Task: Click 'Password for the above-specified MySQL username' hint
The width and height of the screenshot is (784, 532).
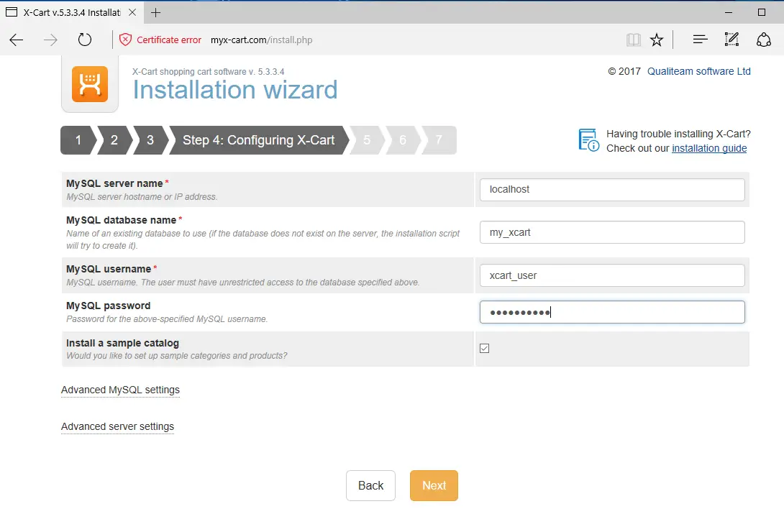Action: click(x=167, y=318)
